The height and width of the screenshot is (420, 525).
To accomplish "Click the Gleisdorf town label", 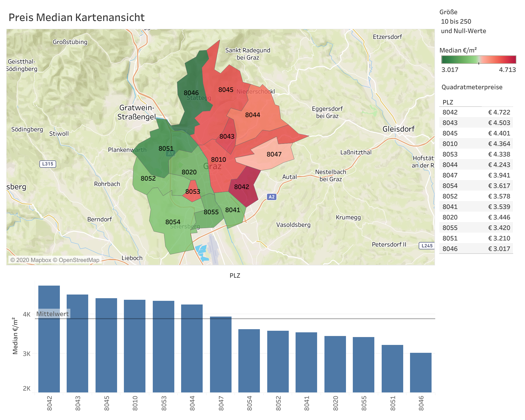I will pos(398,129).
